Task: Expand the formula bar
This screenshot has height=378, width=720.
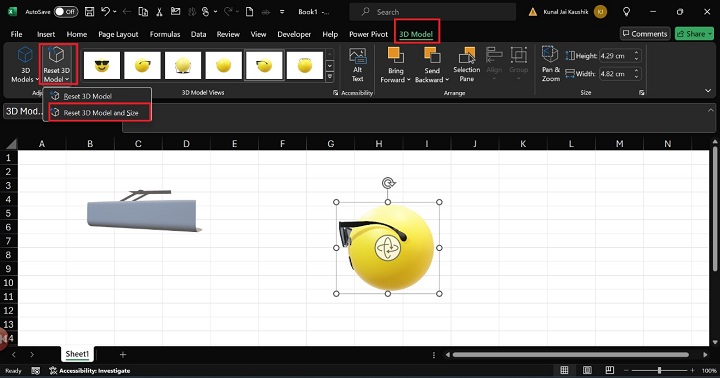Action: [x=710, y=110]
